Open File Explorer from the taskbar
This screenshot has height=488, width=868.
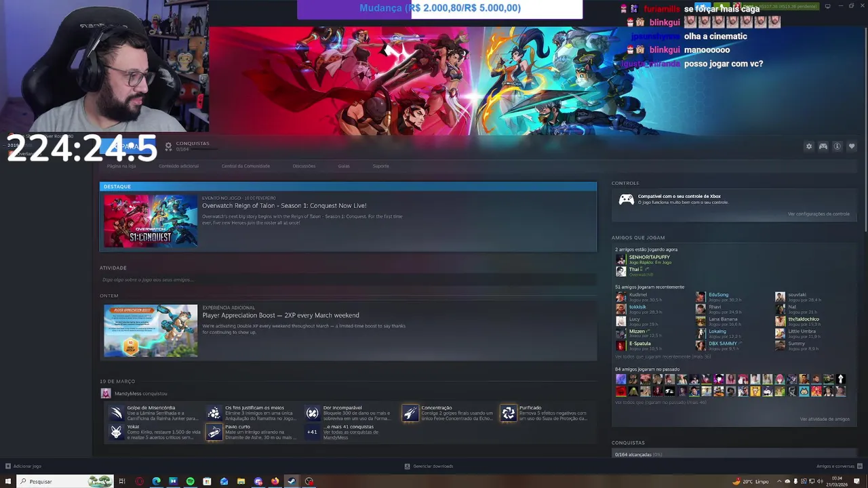tap(241, 481)
